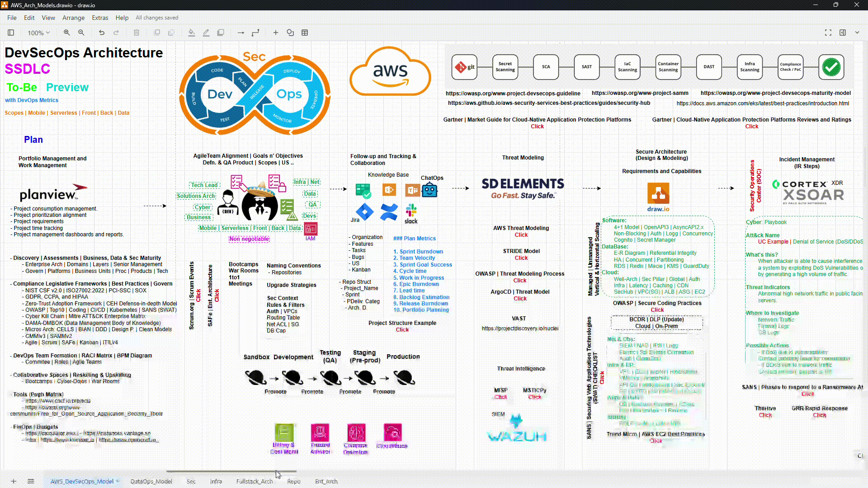Toggle the format panel
The width and height of the screenshot is (868, 488).
click(x=843, y=33)
